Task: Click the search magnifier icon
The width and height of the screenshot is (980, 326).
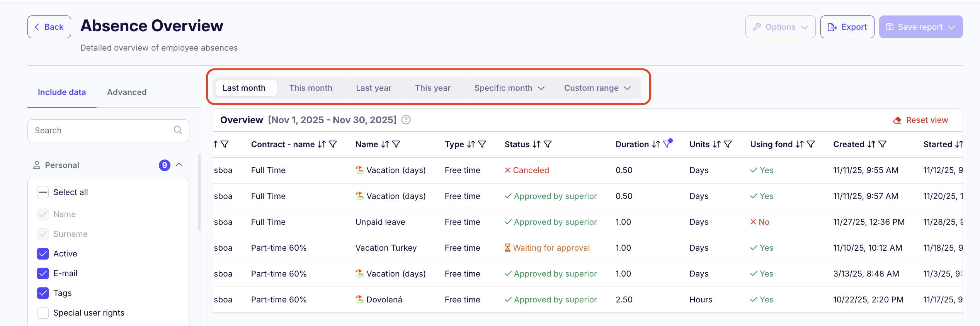Action: click(178, 131)
